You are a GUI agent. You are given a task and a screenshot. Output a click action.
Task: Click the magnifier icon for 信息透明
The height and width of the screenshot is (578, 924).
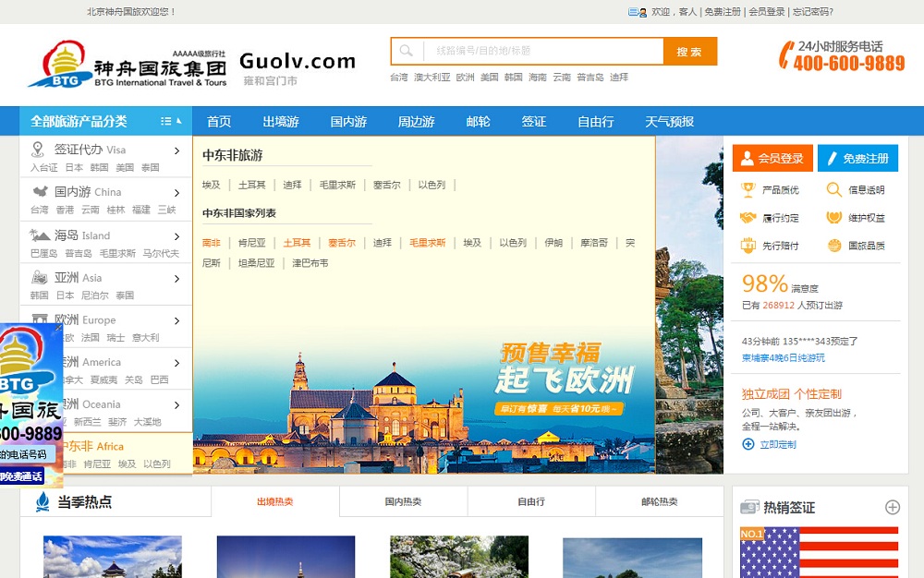tap(833, 189)
